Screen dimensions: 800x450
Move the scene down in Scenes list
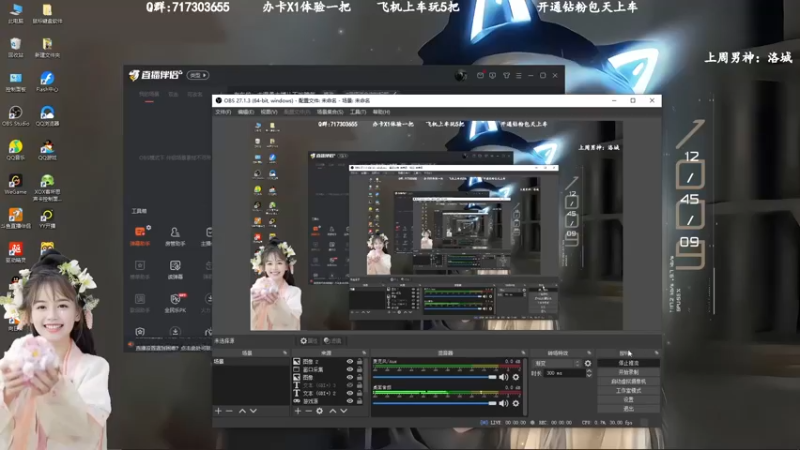(253, 411)
